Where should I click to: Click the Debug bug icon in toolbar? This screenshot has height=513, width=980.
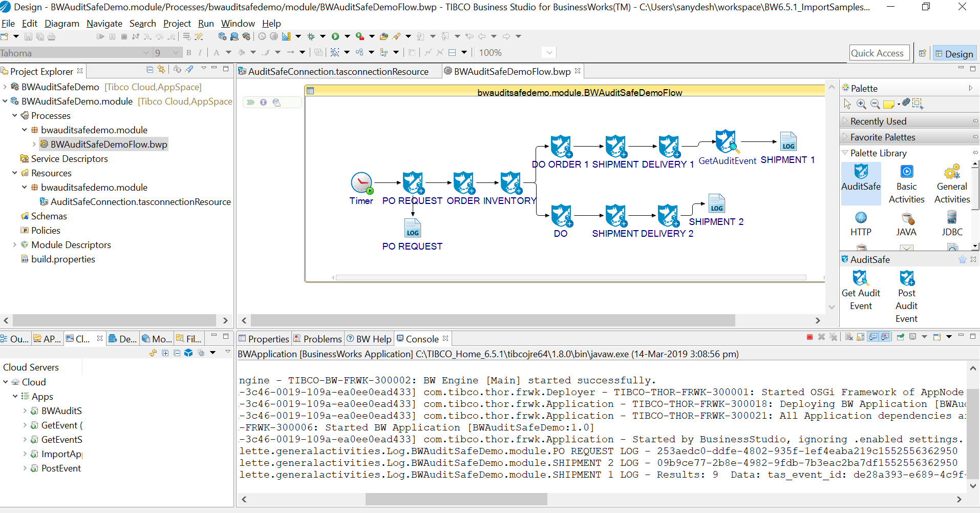pyautogui.click(x=311, y=36)
